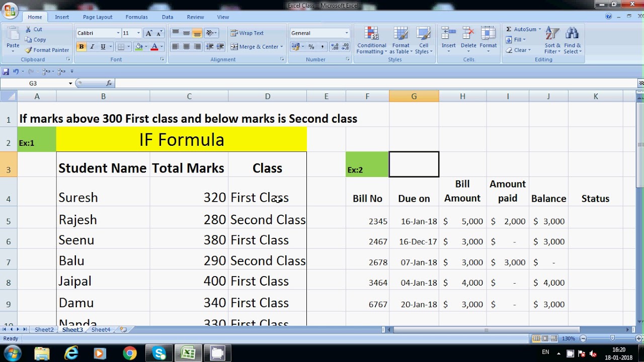Open the Sheet4 worksheet tab
644x362 pixels.
point(101,330)
